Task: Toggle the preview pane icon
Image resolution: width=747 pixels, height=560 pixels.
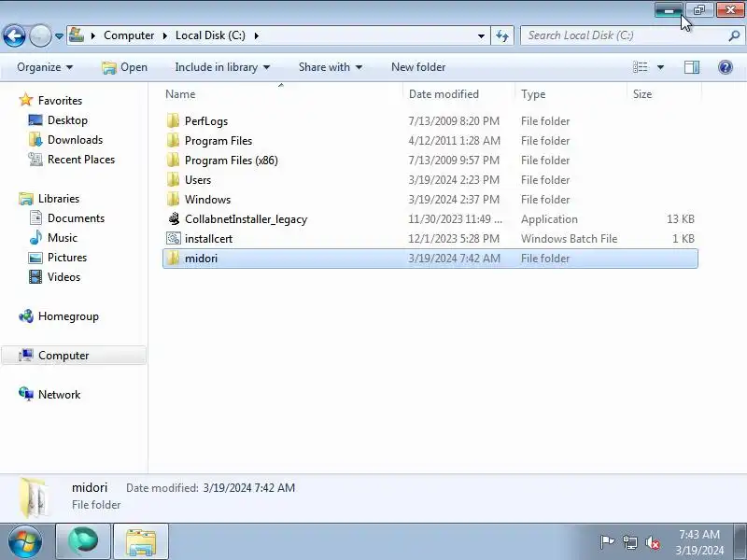Action: pos(692,67)
